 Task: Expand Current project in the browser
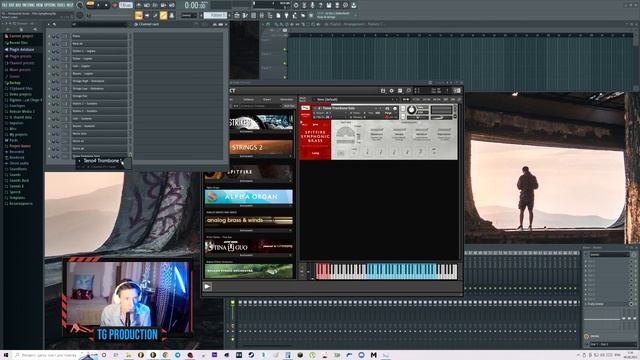tap(22, 36)
